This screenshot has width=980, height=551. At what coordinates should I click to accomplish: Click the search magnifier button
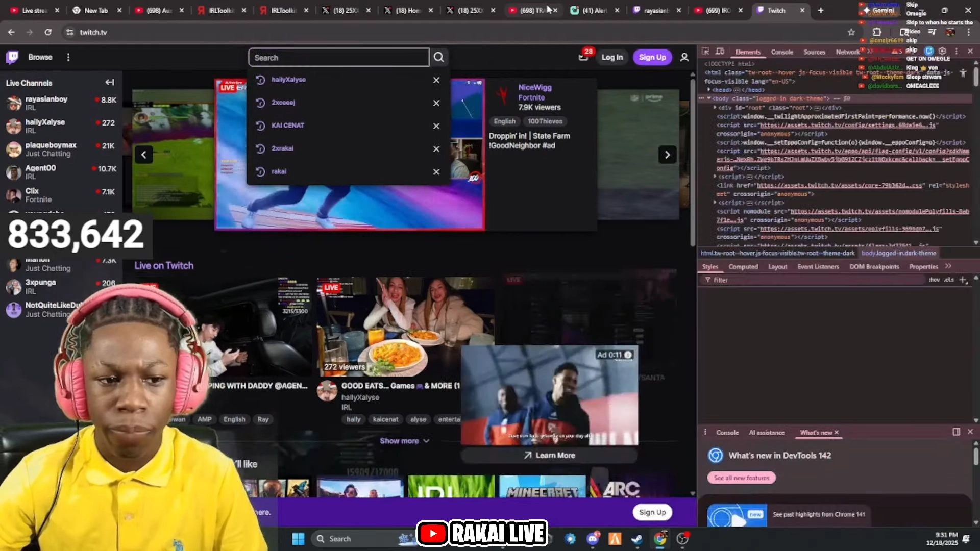click(438, 57)
